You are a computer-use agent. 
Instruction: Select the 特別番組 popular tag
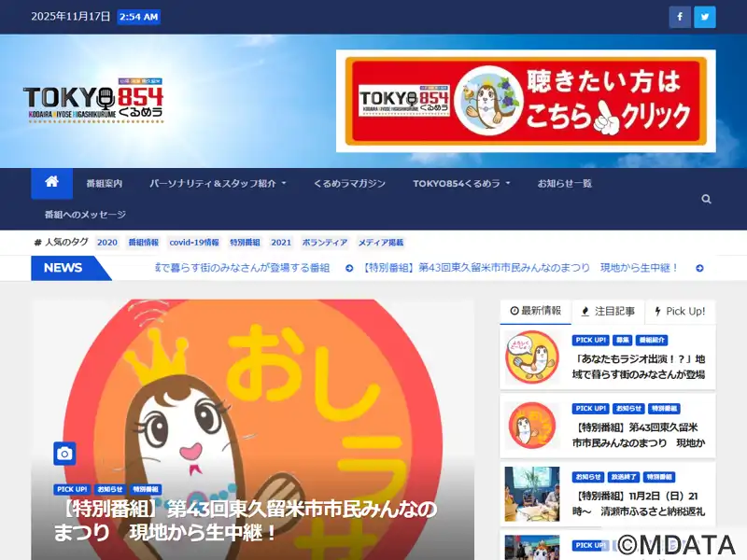pyautogui.click(x=245, y=243)
